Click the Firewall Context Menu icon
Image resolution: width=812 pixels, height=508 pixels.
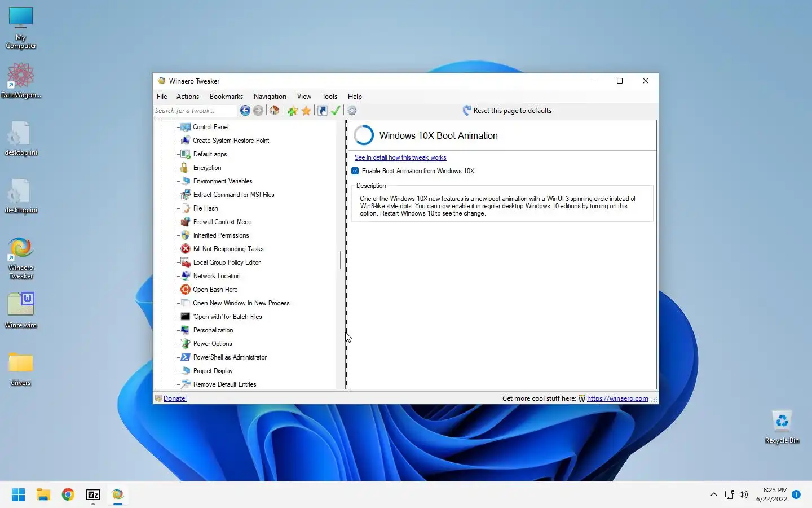[x=185, y=222]
